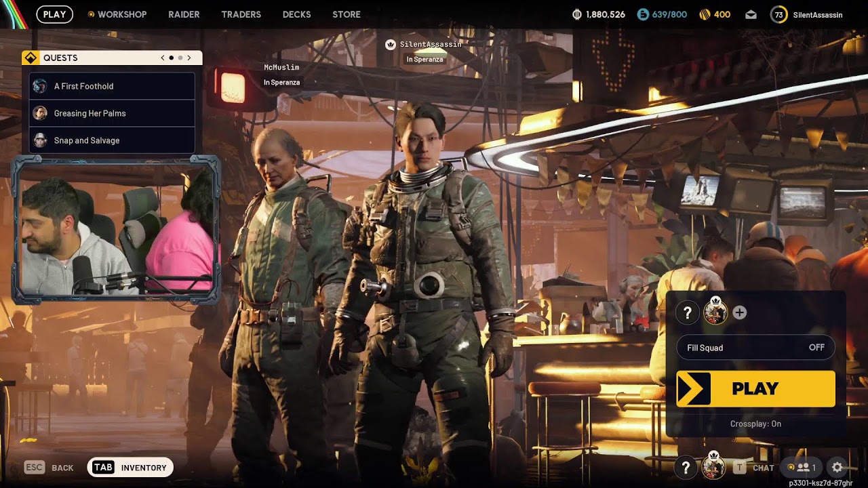This screenshot has height=488, width=868.
Task: Click the squad leader avatar in panel
Action: click(715, 311)
